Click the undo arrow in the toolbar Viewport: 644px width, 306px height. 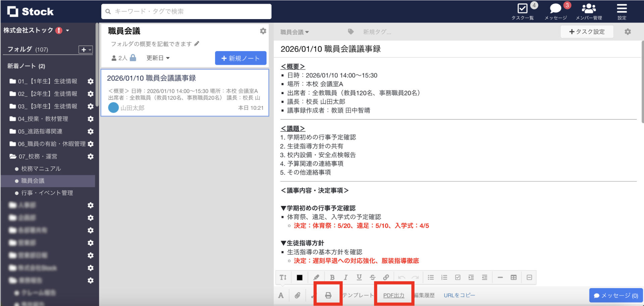[402, 277]
